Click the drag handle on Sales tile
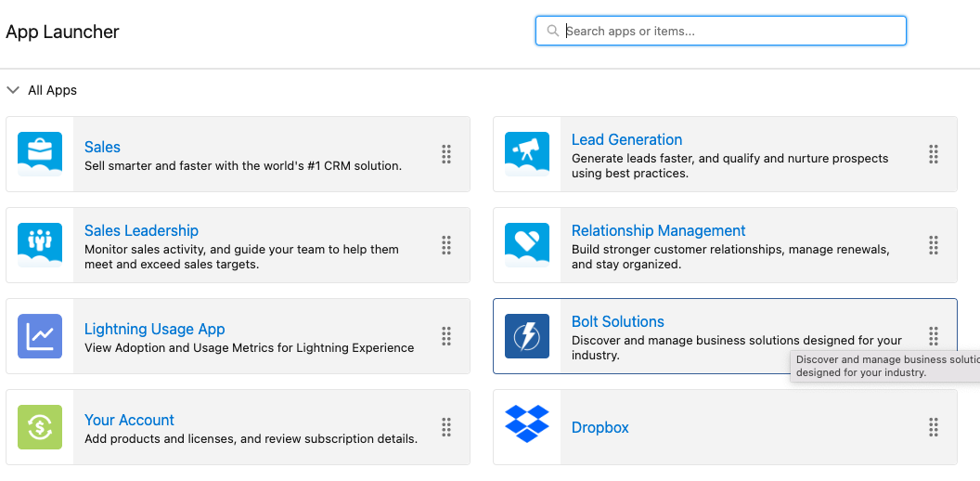 tap(446, 154)
